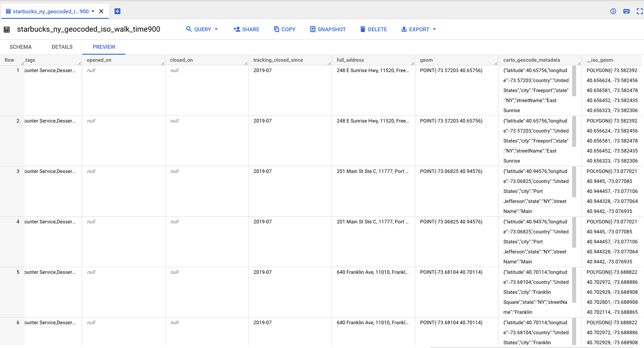Add a new tab with plus icon
The image size is (644, 348).
tap(117, 11)
